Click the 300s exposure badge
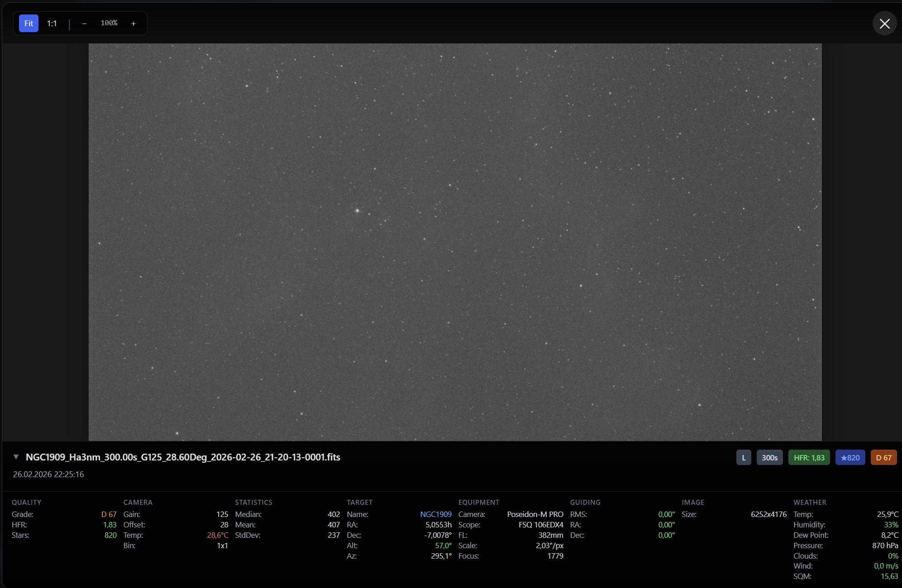This screenshot has width=902, height=588. pyautogui.click(x=769, y=458)
